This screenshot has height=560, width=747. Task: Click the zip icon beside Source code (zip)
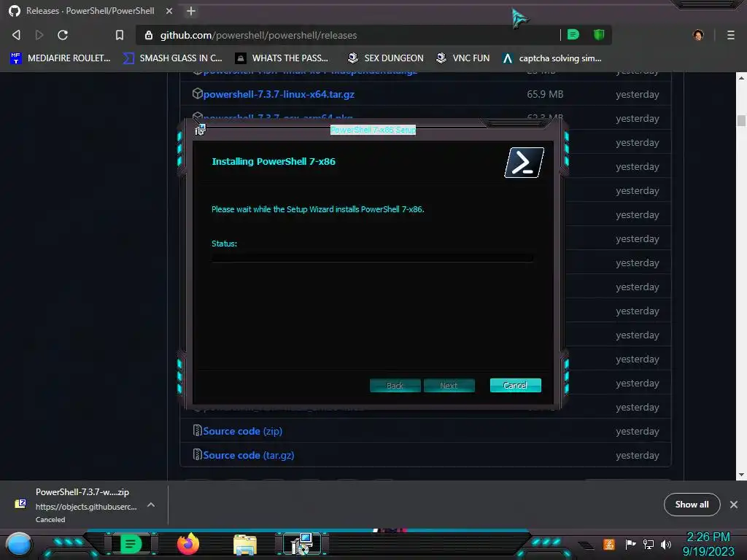(197, 430)
